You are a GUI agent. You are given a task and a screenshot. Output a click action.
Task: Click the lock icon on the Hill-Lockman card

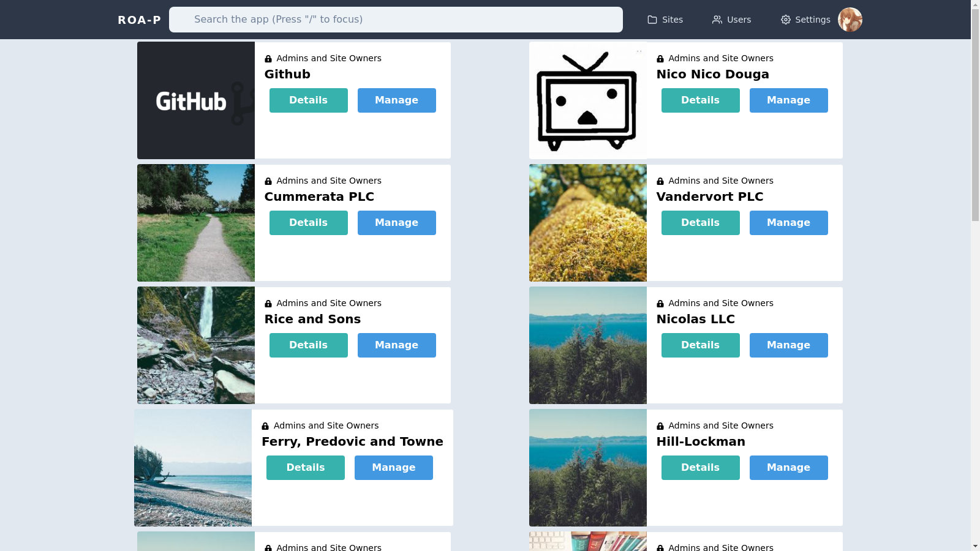660,425
